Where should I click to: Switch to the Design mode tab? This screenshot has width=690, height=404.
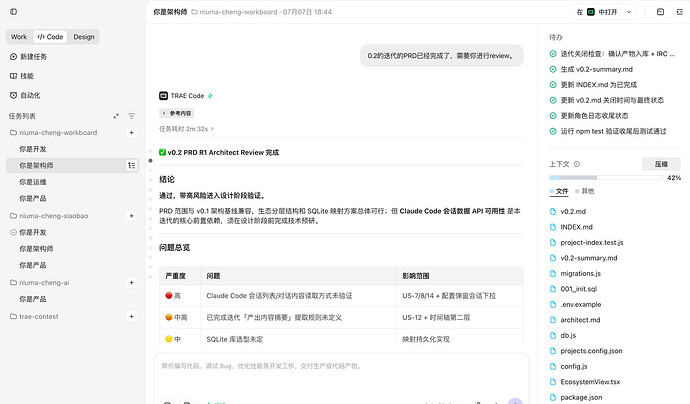[84, 37]
